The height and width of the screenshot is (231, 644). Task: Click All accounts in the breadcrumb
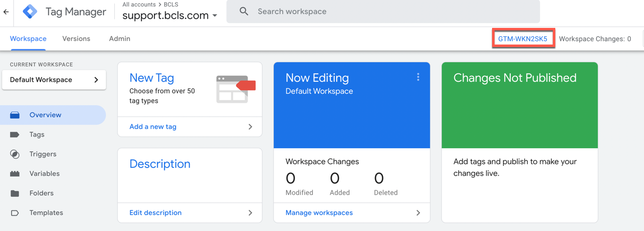point(139,4)
